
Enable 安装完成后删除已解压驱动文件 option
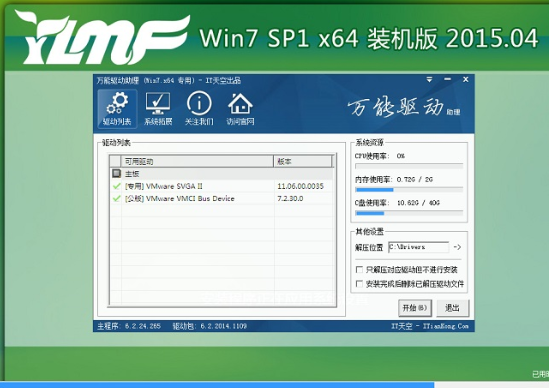359,284
